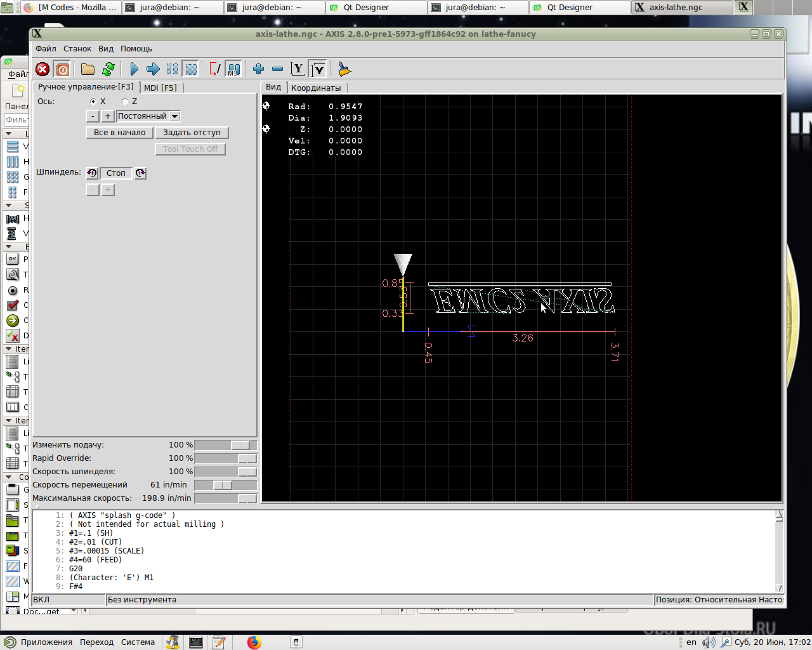Select lathe Y2 view toolbar icon
Image resolution: width=812 pixels, height=650 pixels.
point(318,69)
